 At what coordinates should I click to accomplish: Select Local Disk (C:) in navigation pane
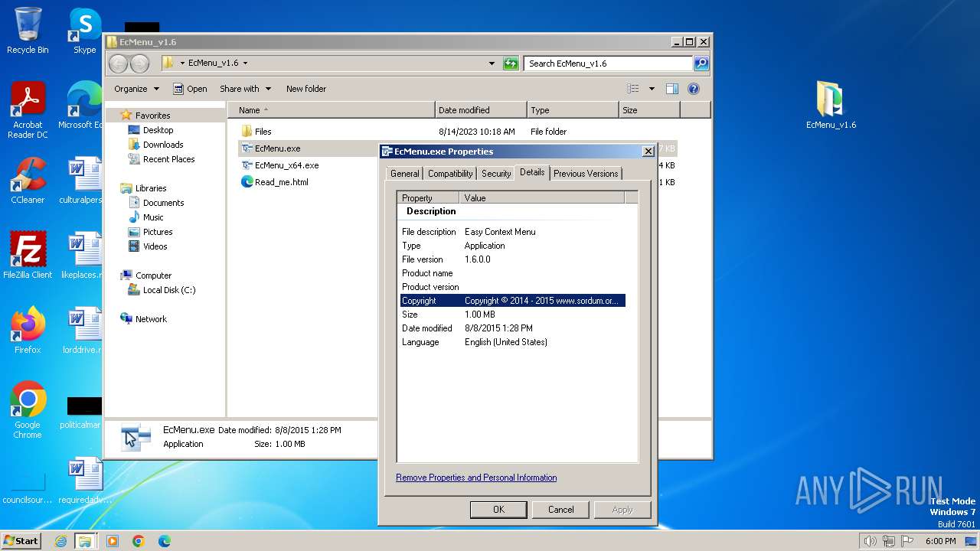(x=168, y=290)
